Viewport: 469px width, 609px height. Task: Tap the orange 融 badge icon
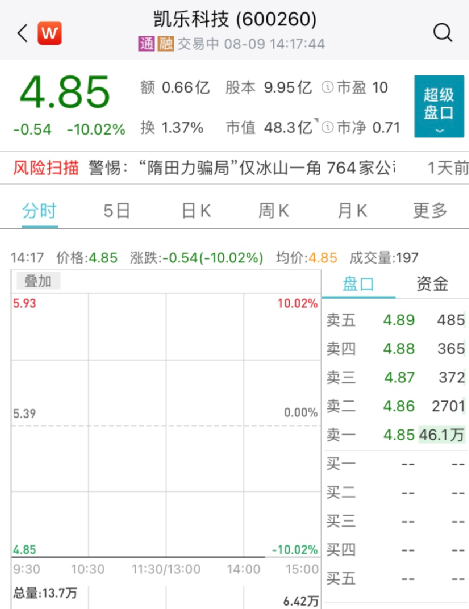click(166, 44)
